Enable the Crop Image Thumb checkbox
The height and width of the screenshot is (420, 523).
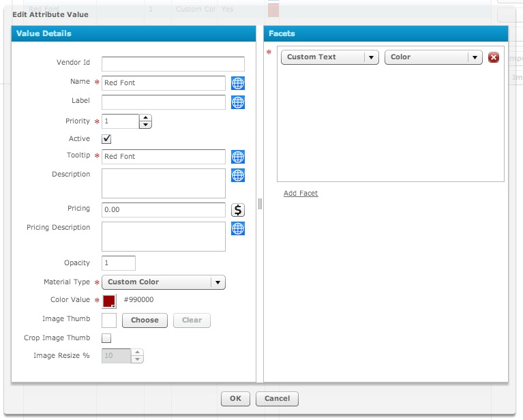click(x=106, y=338)
